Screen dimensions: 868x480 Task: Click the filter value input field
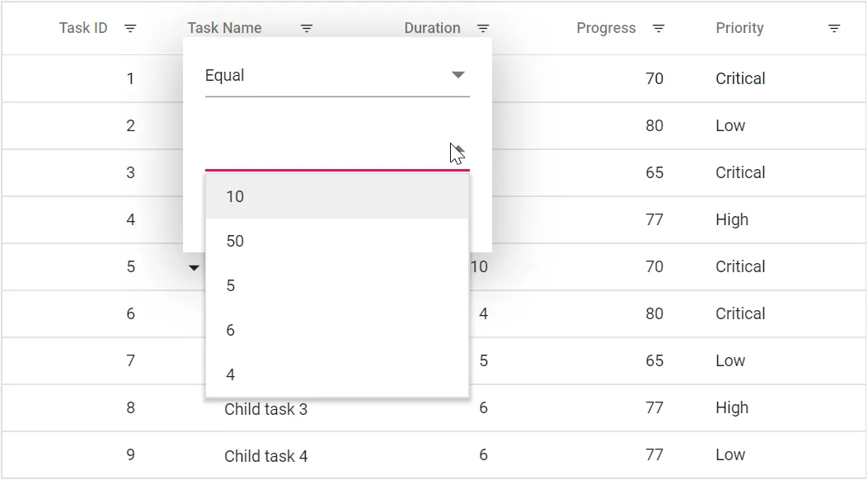point(330,157)
